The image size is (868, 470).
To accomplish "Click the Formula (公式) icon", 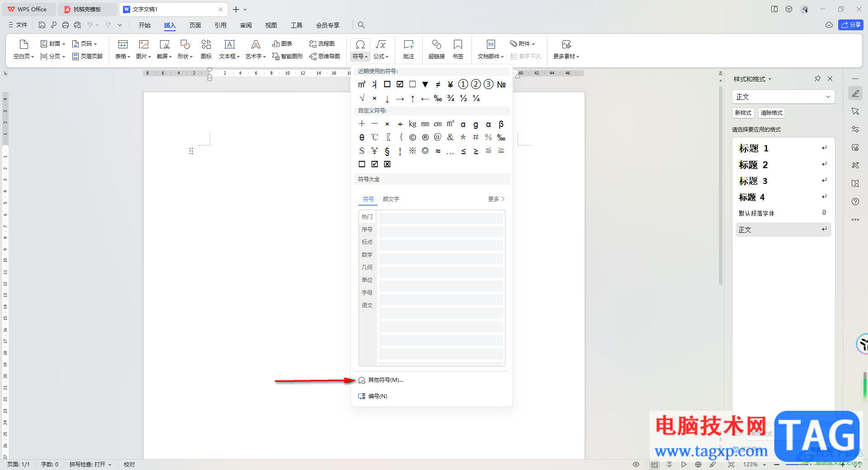I will pyautogui.click(x=381, y=50).
